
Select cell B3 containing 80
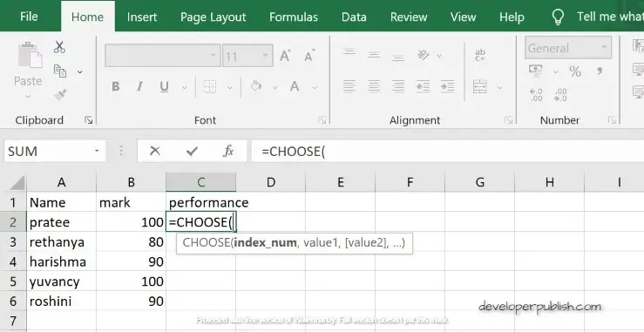[131, 242]
